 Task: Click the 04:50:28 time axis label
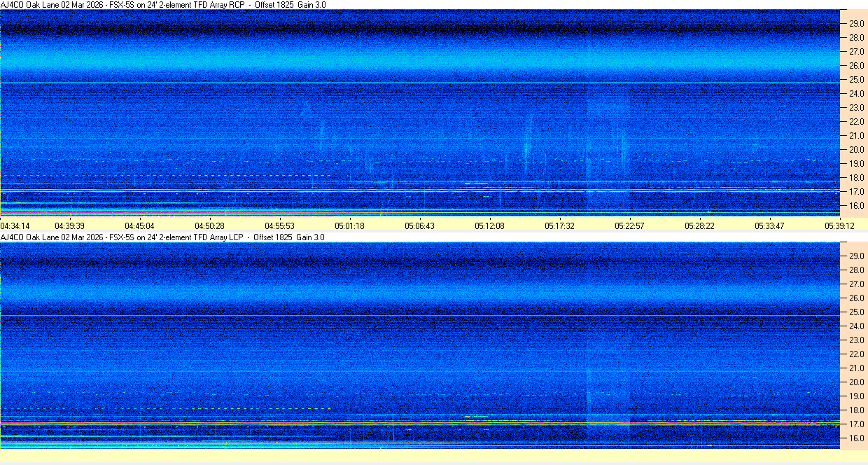(209, 225)
